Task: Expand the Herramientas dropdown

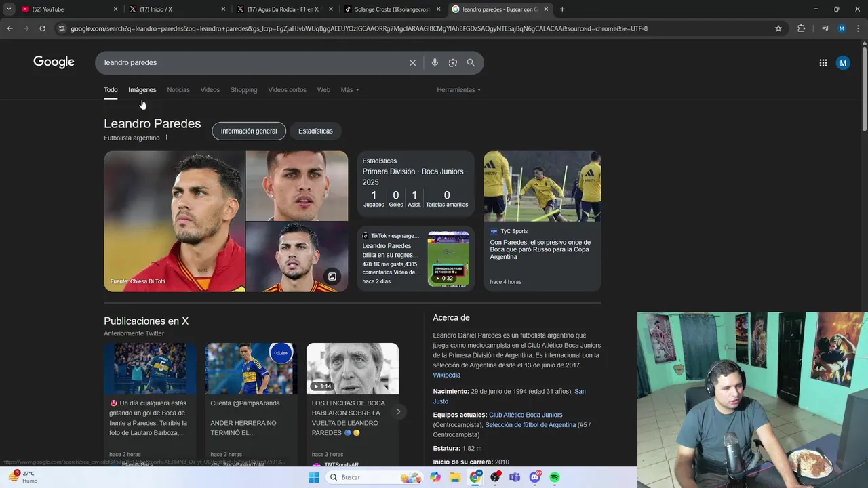Action: [458, 90]
